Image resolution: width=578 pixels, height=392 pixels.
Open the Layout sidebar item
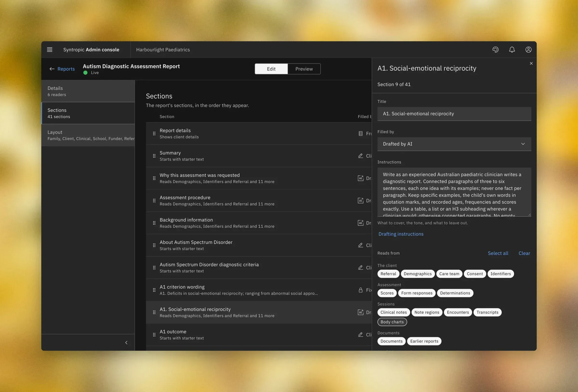pyautogui.click(x=88, y=135)
